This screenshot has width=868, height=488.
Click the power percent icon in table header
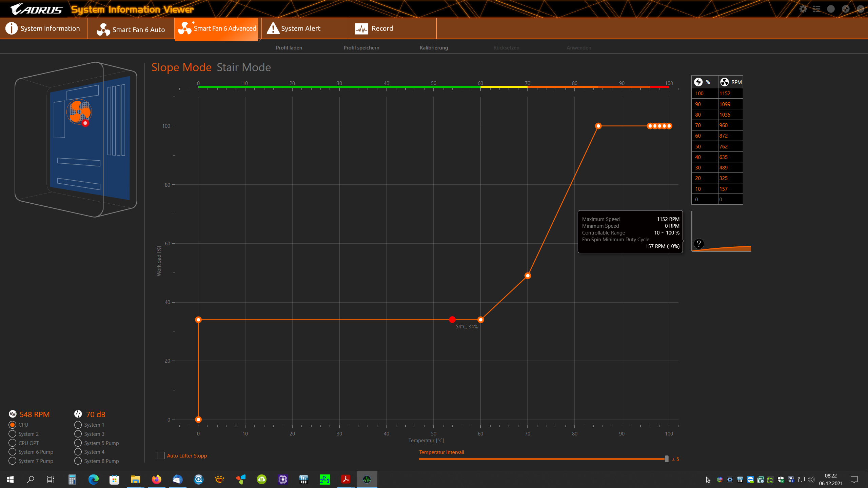click(698, 82)
